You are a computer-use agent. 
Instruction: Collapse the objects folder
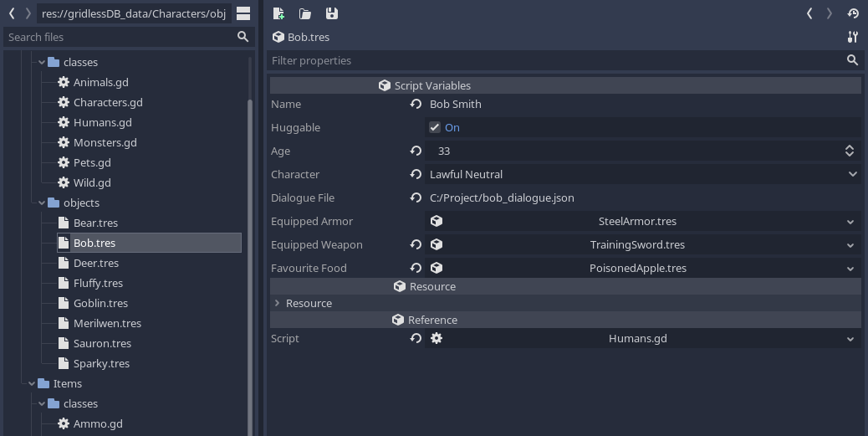[42, 203]
